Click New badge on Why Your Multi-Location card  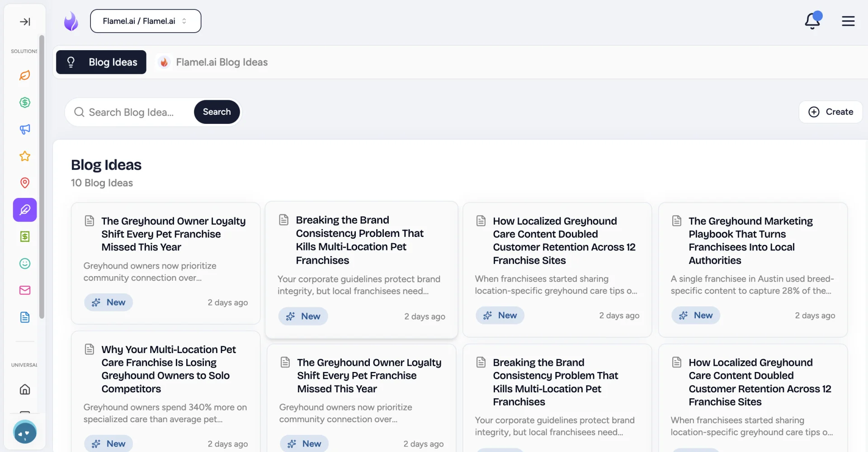click(x=108, y=444)
